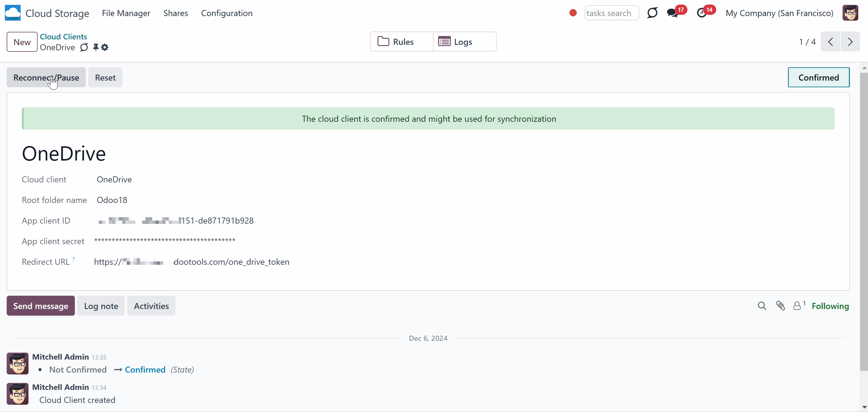The image size is (868, 412).
Task: Click the paperclip attachments icon
Action: point(780,306)
